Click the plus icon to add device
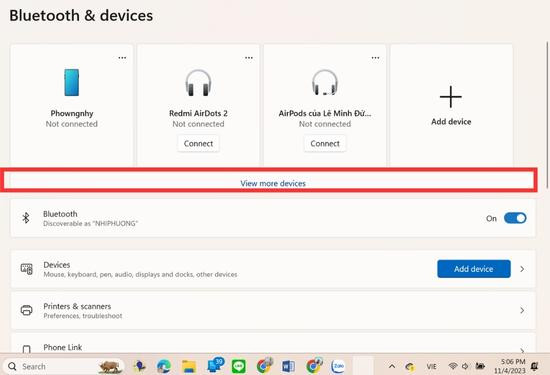550x375 pixels. pos(451,96)
